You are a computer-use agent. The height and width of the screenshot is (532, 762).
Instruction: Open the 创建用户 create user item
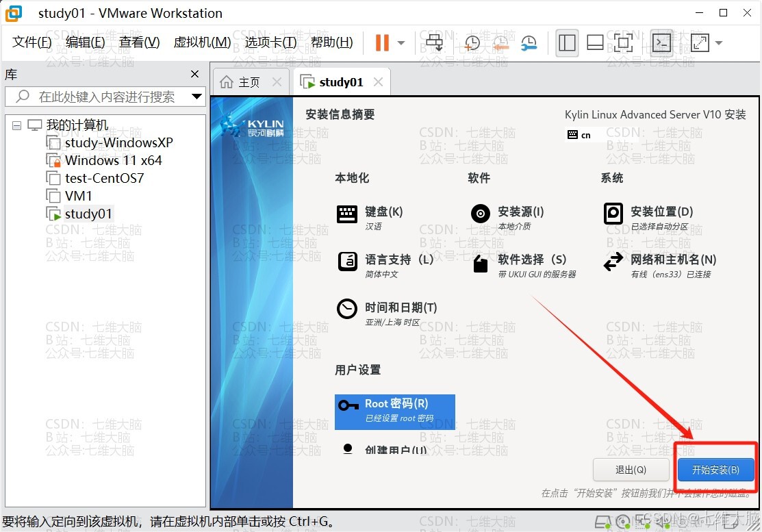coord(384,449)
